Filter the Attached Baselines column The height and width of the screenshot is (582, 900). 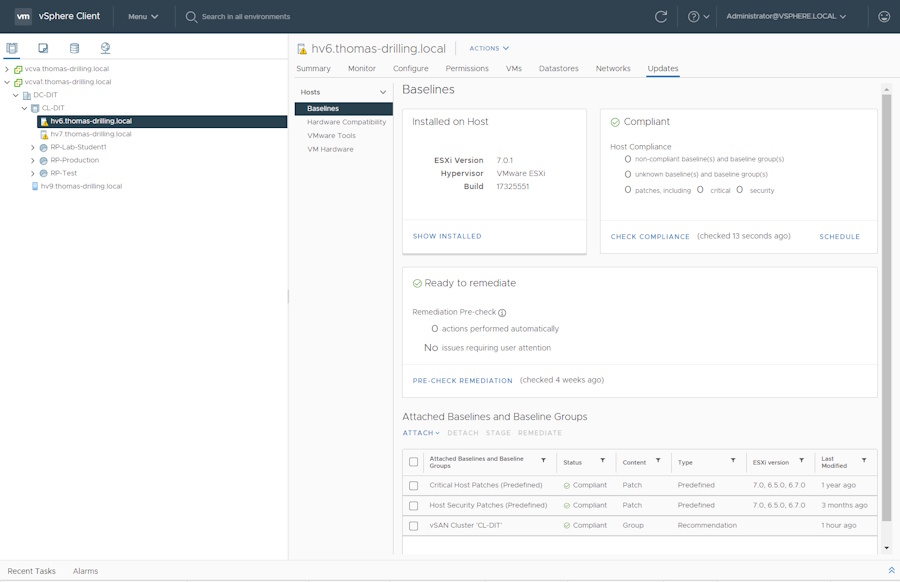click(543, 460)
